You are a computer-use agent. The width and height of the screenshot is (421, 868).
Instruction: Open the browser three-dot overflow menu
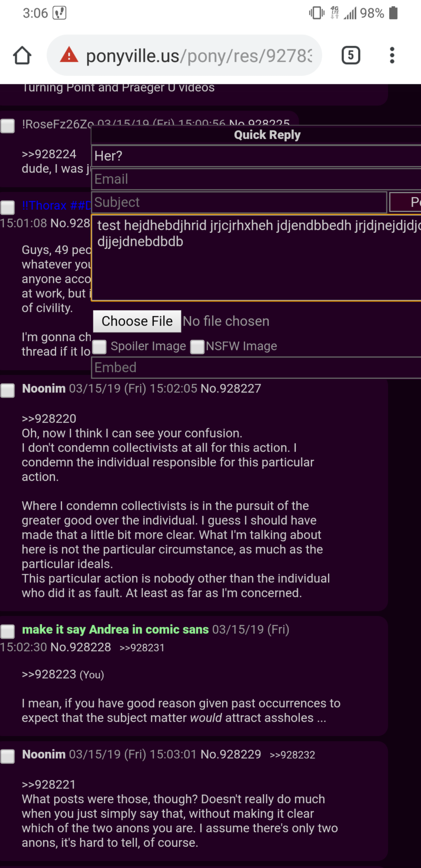tap(392, 55)
